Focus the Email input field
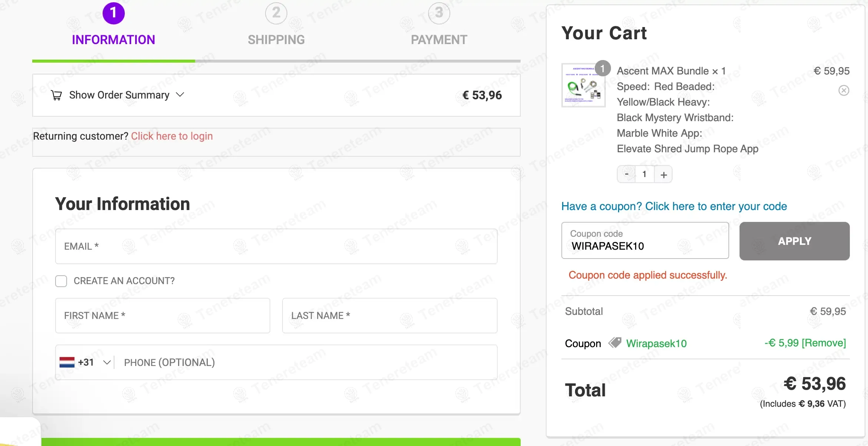Viewport: 868px width, 446px height. tap(276, 246)
